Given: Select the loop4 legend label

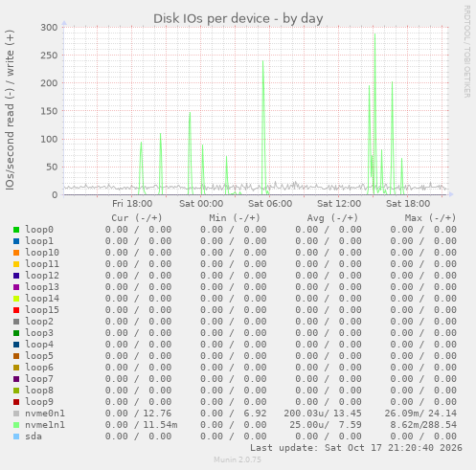Looking at the screenshot, I should click(x=39, y=345).
